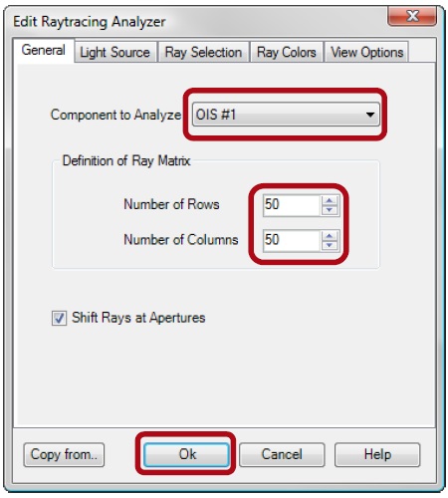Viewport: 448px width, 498px height.
Task: Open Help for the analyzer dialog
Action: tap(377, 454)
